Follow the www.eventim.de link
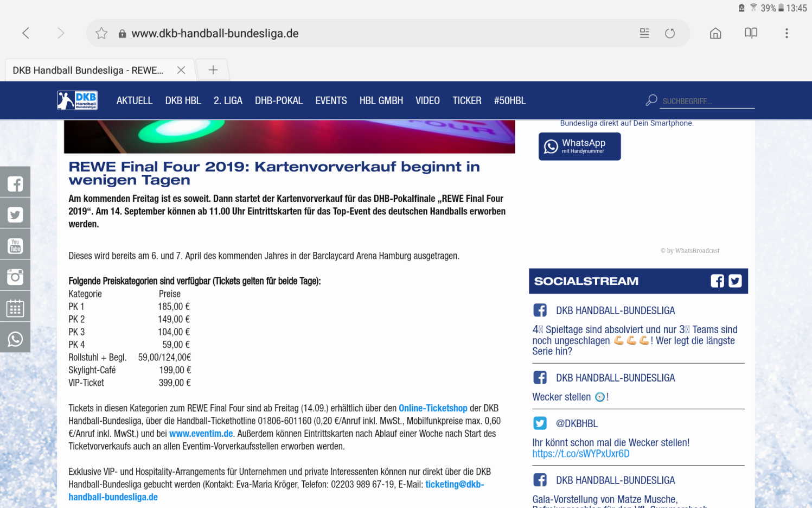 tap(201, 434)
